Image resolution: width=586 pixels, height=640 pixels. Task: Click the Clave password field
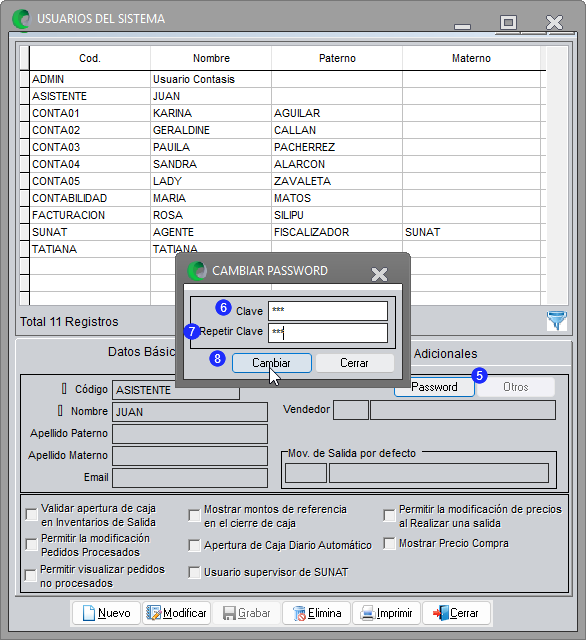(328, 311)
